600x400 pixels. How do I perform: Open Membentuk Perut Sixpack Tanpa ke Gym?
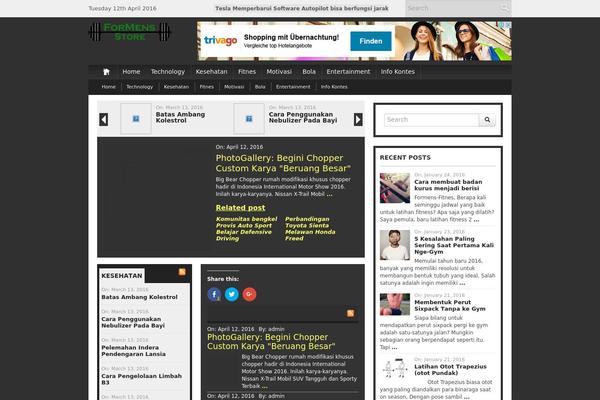pos(450,305)
